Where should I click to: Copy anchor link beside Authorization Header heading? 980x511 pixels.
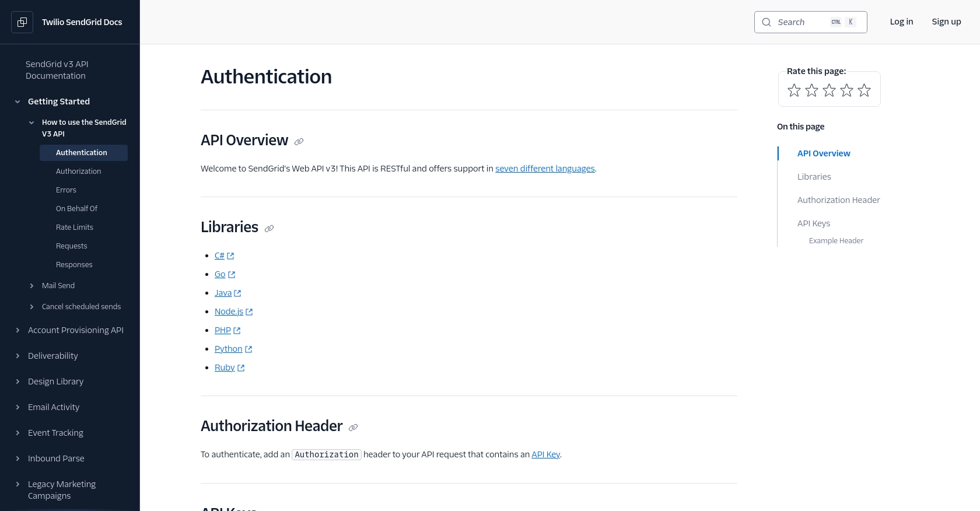(353, 428)
